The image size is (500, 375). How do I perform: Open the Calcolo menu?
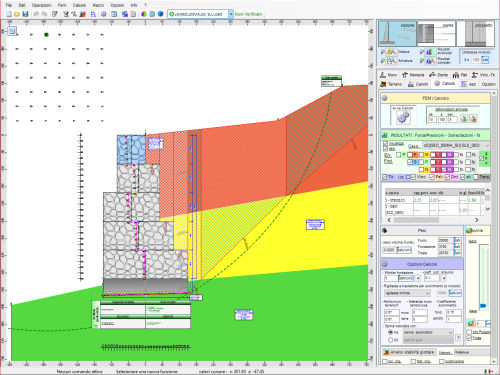[79, 5]
